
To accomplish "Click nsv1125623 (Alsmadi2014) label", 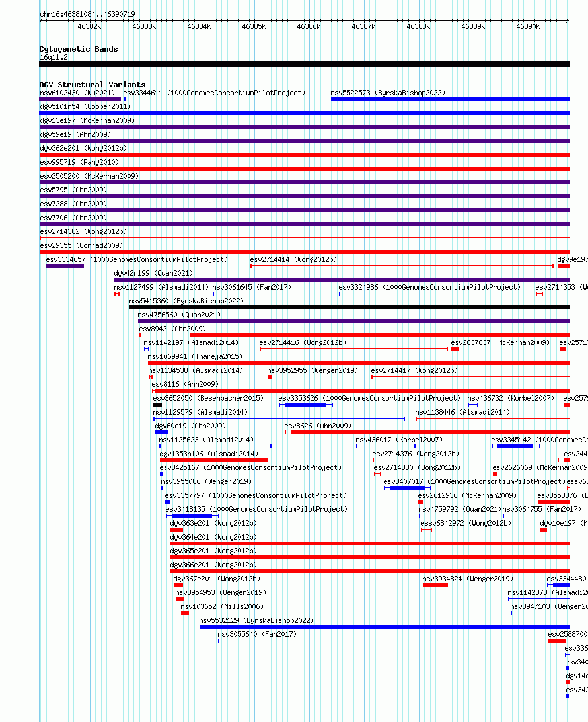I will point(207,440).
